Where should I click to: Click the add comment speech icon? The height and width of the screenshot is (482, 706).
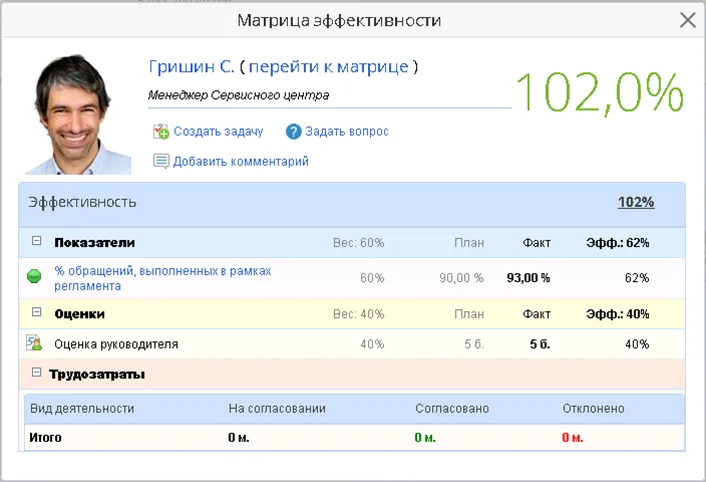(161, 161)
